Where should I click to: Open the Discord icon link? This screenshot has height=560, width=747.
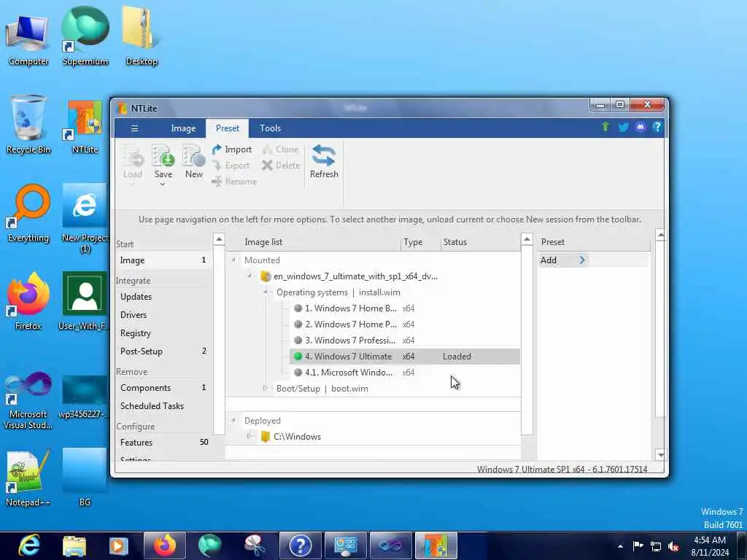coord(640,127)
